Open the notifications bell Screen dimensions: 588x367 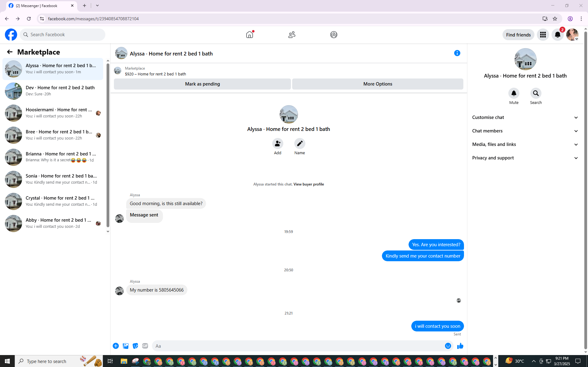tap(558, 35)
